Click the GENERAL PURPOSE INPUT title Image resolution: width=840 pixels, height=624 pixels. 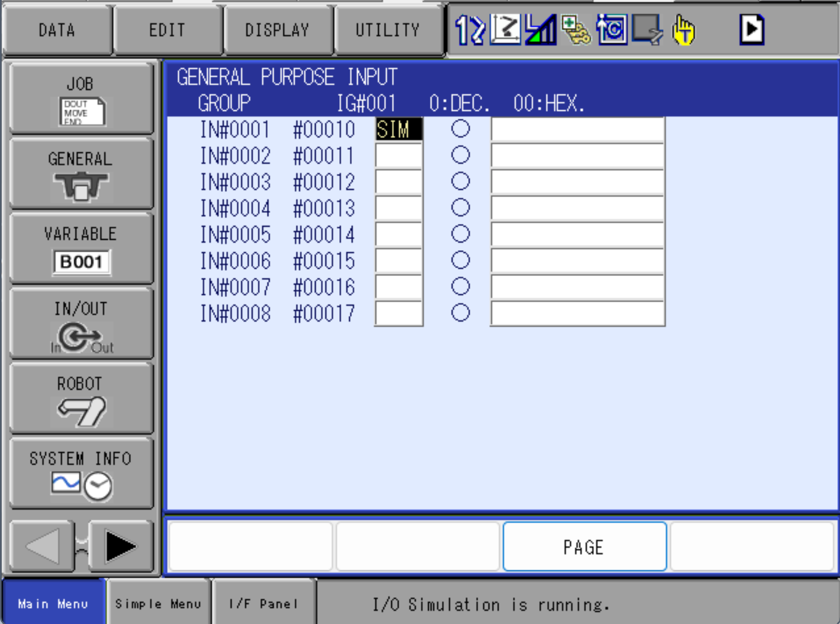click(x=287, y=77)
